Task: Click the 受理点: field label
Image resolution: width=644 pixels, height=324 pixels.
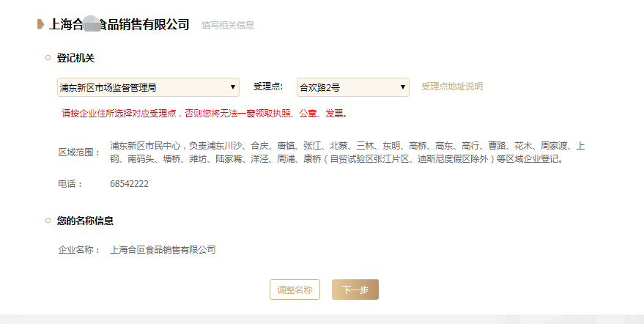Action: click(x=268, y=86)
